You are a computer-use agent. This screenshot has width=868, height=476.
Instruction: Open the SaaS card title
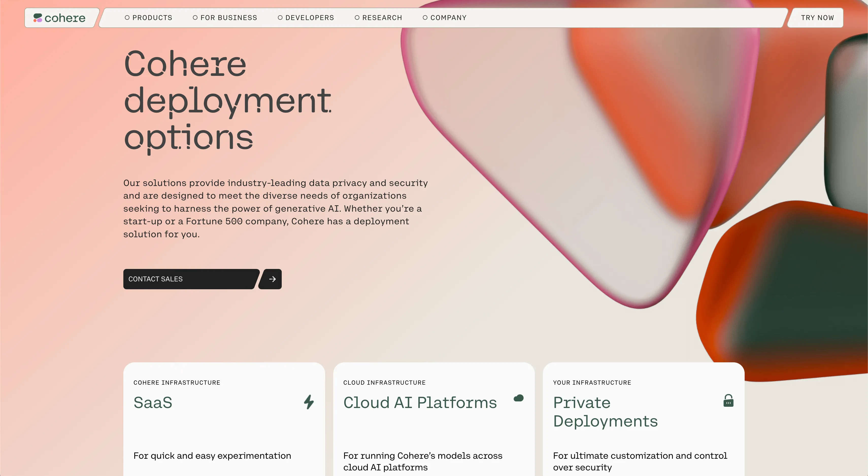click(x=153, y=403)
